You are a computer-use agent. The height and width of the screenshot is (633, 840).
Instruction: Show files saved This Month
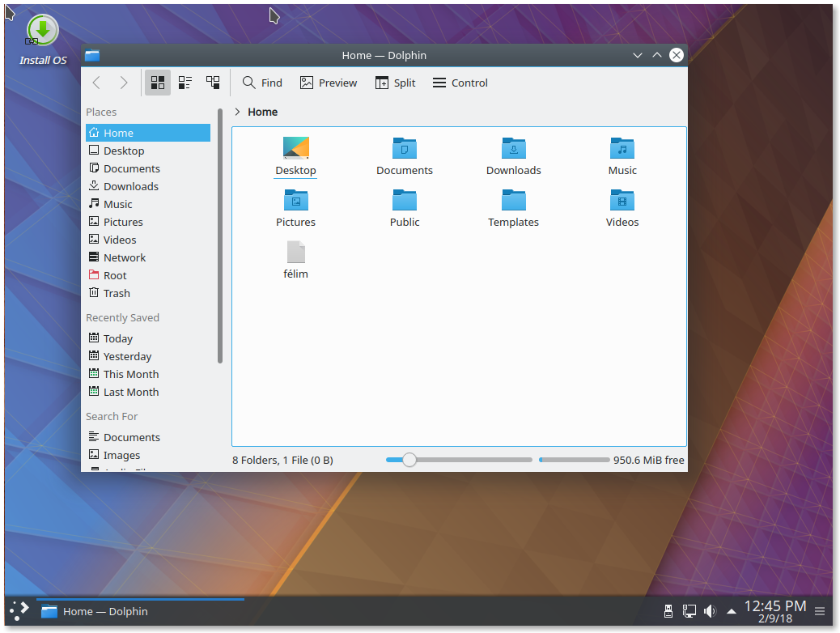tap(148, 374)
